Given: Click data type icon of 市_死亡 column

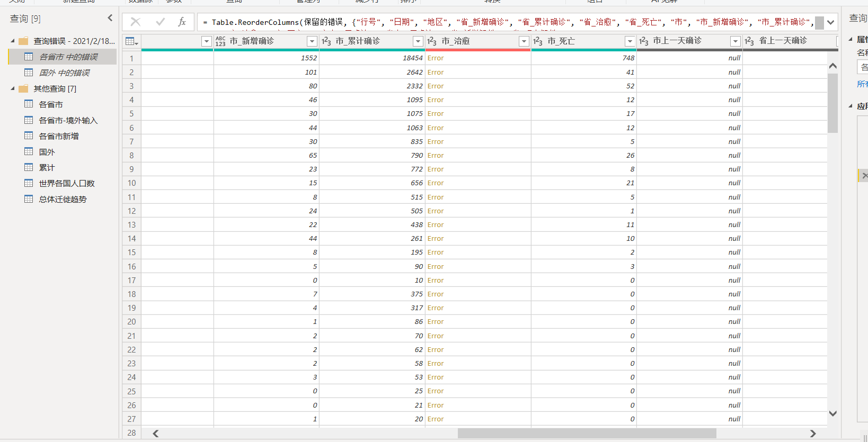Looking at the screenshot, I should (538, 41).
